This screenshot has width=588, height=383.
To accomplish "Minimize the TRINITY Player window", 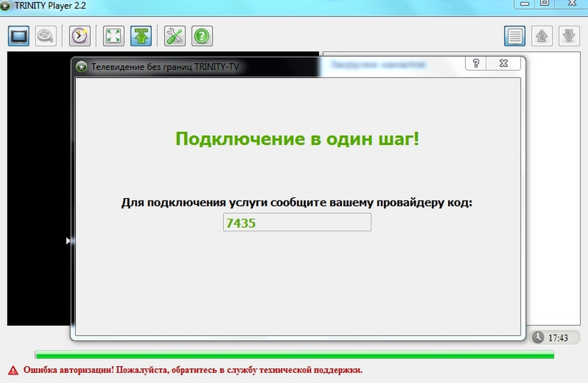I will 525,3.
